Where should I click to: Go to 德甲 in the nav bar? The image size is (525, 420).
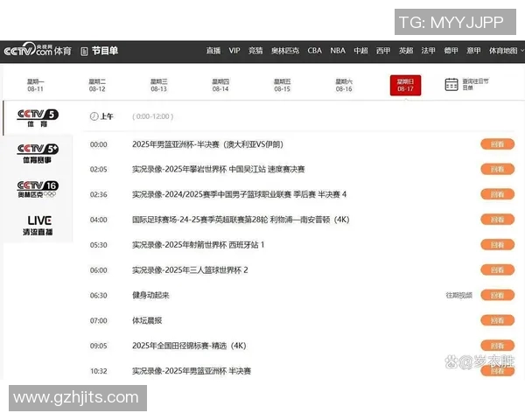(x=451, y=51)
